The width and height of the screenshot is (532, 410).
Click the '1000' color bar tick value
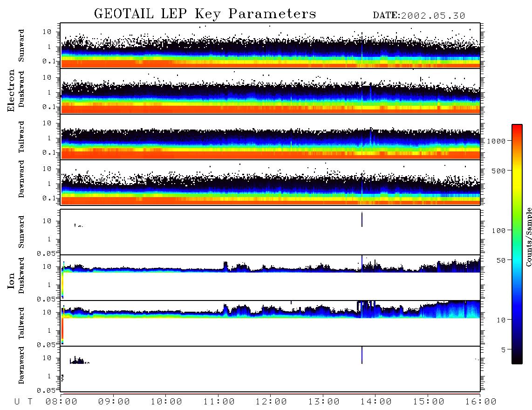coord(497,141)
